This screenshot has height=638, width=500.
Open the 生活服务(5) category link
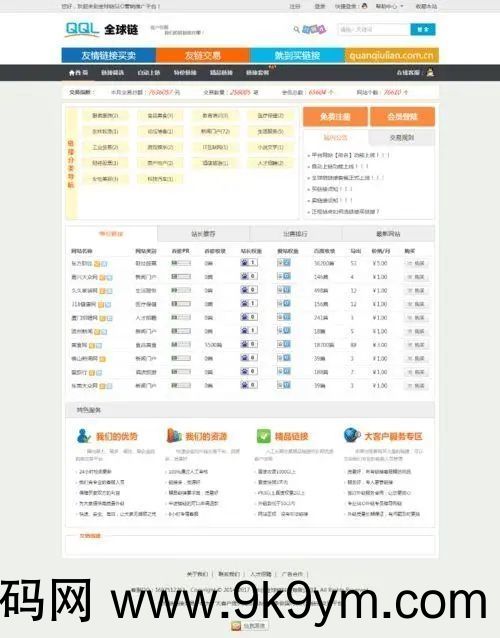271,131
